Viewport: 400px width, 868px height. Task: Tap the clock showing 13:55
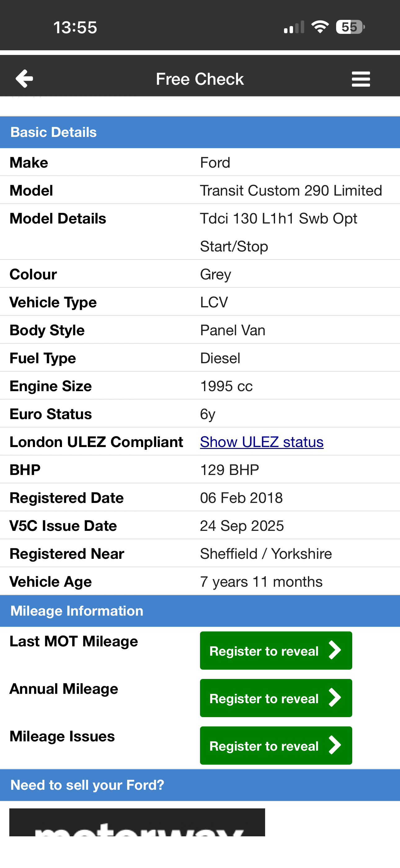coord(75,27)
